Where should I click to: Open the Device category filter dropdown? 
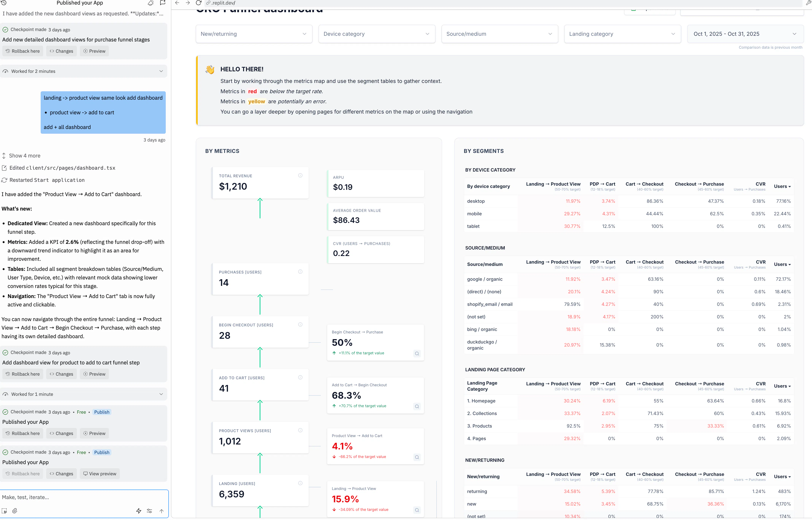point(377,34)
